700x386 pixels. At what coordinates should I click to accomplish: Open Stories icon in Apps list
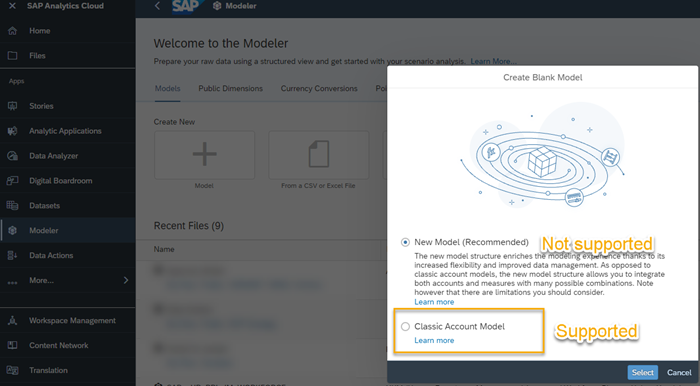pyautogui.click(x=12, y=106)
